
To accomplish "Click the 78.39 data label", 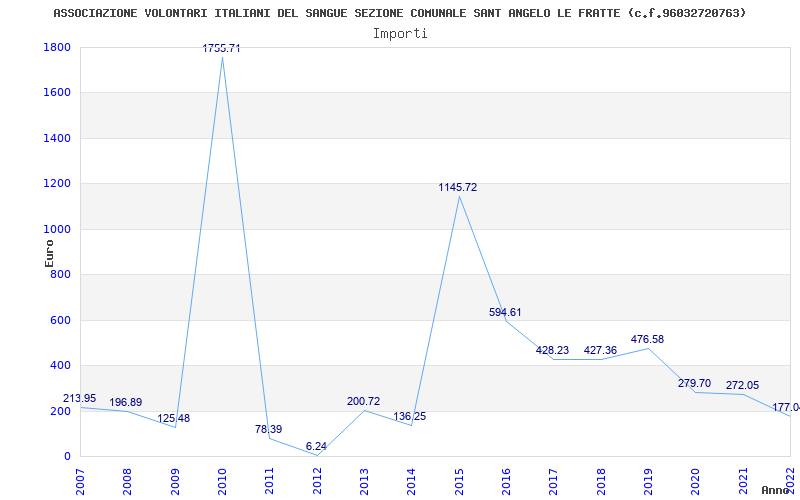I will 268,429.
